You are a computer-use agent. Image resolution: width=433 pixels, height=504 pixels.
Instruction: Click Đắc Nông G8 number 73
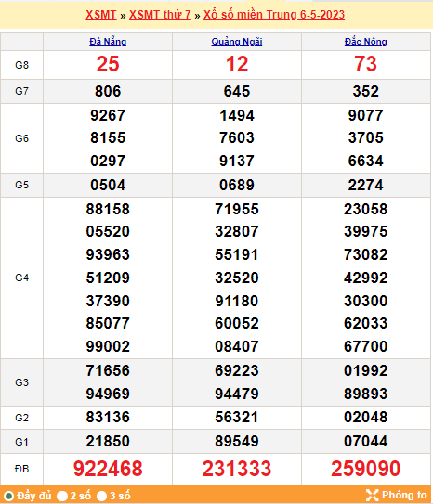pos(366,64)
